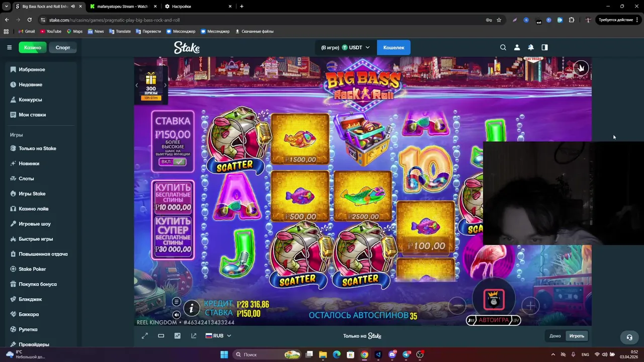Open YouTube bookmark

point(51,31)
